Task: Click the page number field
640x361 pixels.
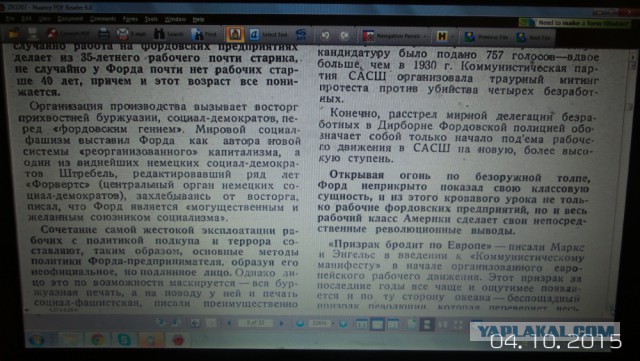Action: pyautogui.click(x=255, y=323)
